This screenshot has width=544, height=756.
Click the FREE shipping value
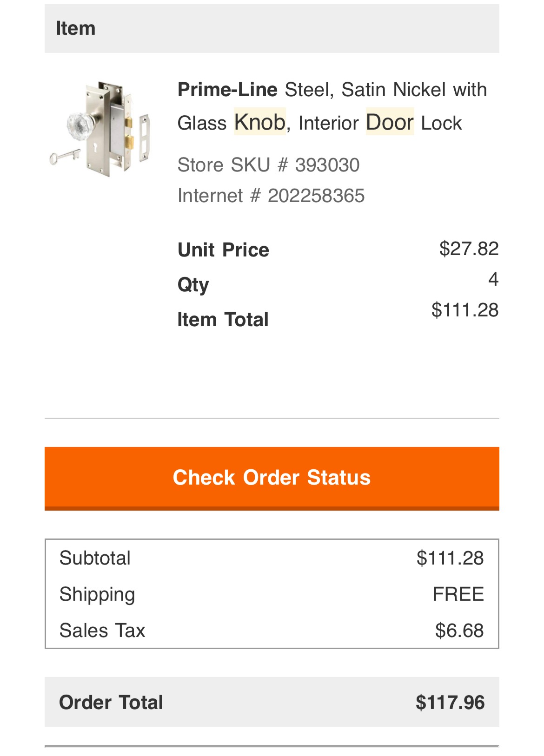point(458,594)
